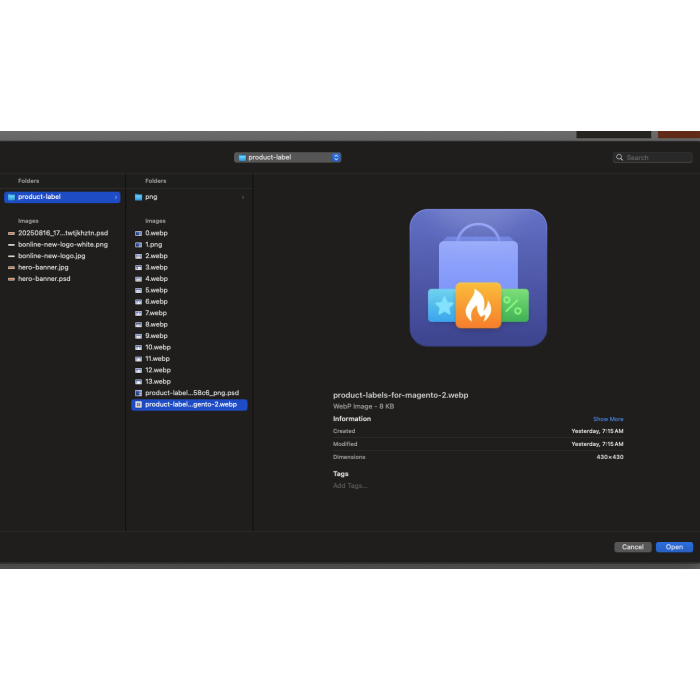Select the product-label folder in first column

tap(40, 197)
